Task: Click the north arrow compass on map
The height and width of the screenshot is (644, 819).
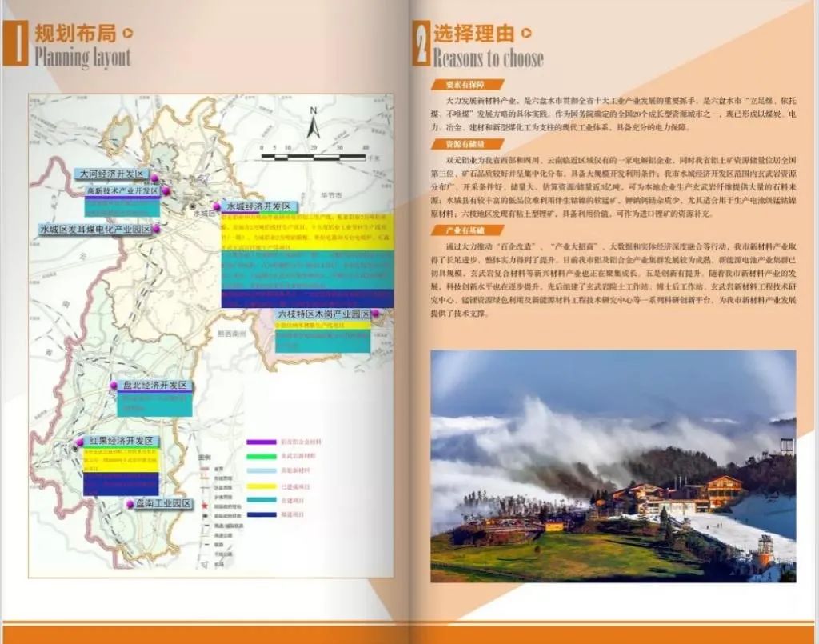Action: (313, 122)
